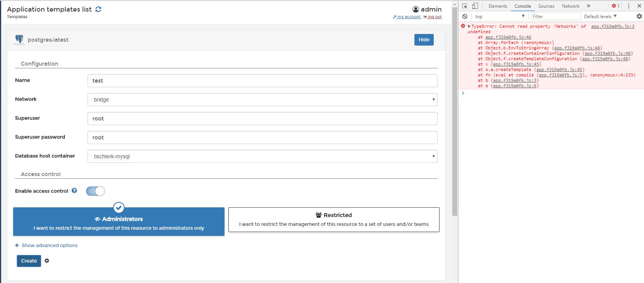Open the Default levels dropdown
Image resolution: width=644 pixels, height=283 pixels.
point(600,16)
